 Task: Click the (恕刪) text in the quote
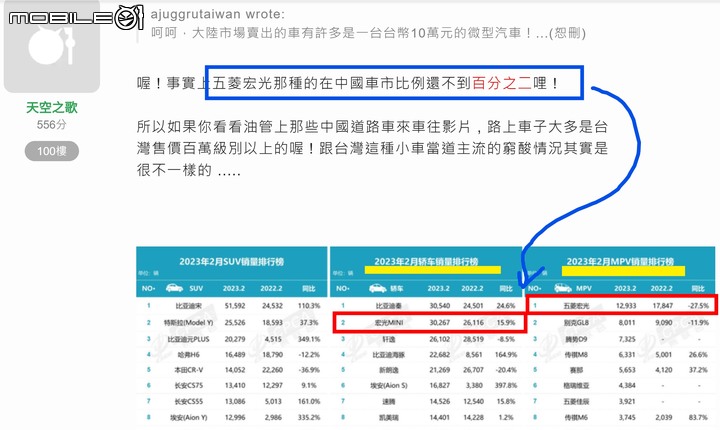pyautogui.click(x=569, y=33)
